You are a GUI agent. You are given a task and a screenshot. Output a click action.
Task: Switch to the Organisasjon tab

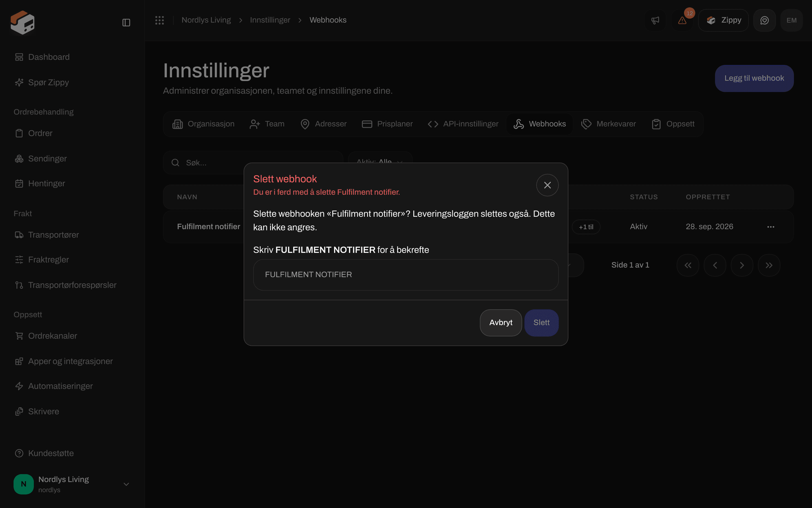[x=203, y=124]
